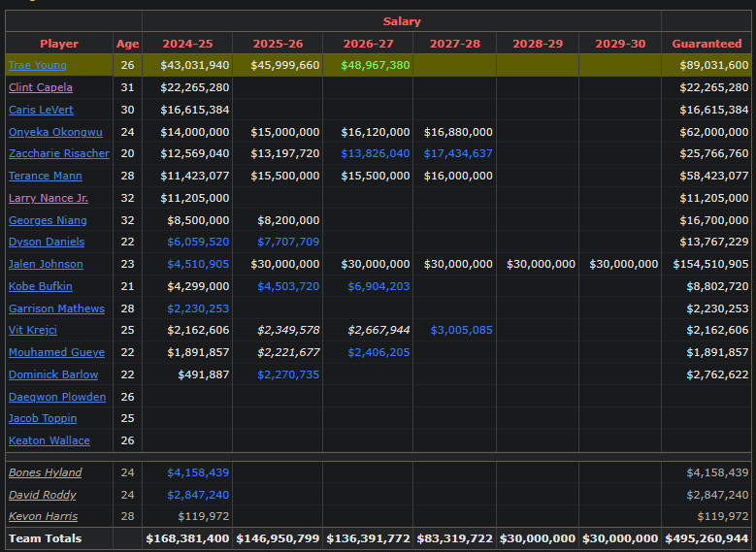Open Georges Niang's player page
756x552 pixels.
point(48,220)
